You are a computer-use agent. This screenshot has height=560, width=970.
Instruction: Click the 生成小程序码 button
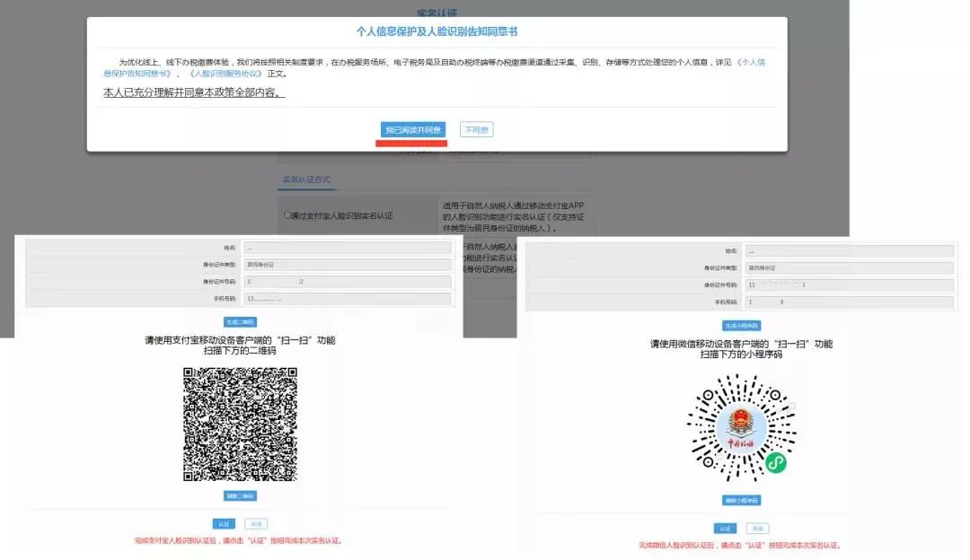point(741,326)
